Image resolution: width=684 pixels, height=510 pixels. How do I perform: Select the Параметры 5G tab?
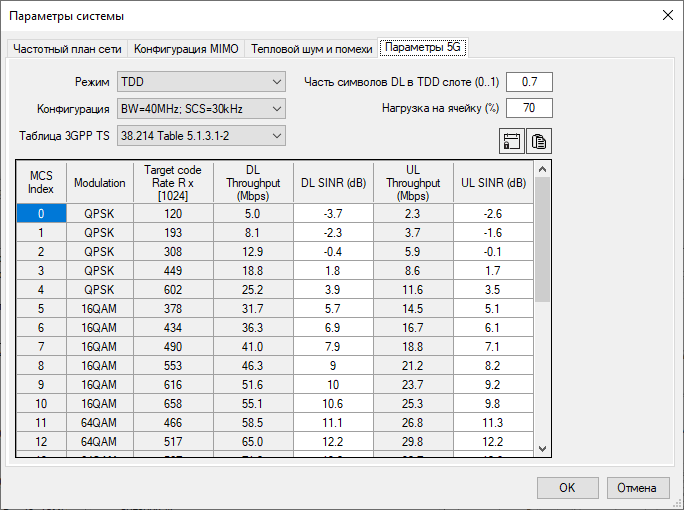[423, 47]
